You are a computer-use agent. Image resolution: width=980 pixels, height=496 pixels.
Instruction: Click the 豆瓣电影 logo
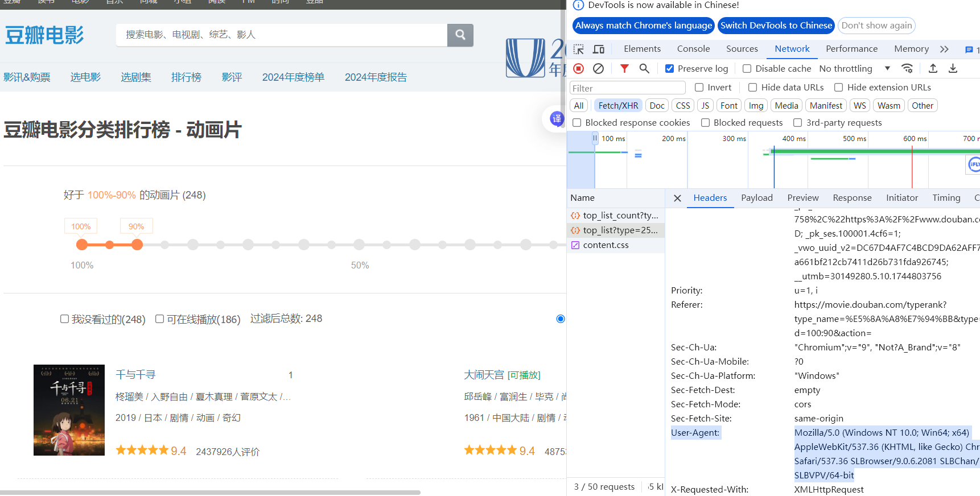(44, 35)
